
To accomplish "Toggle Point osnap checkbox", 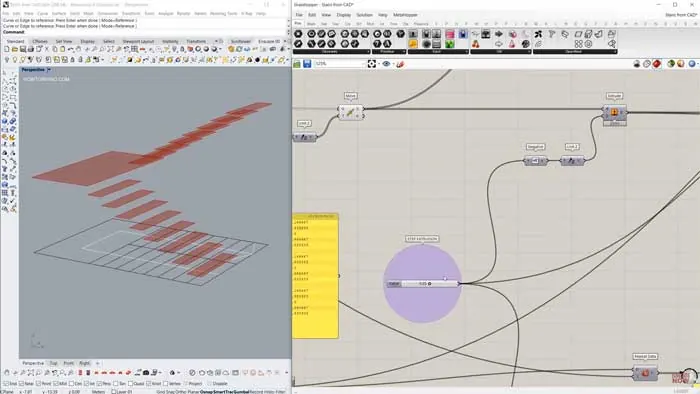I will point(39,384).
